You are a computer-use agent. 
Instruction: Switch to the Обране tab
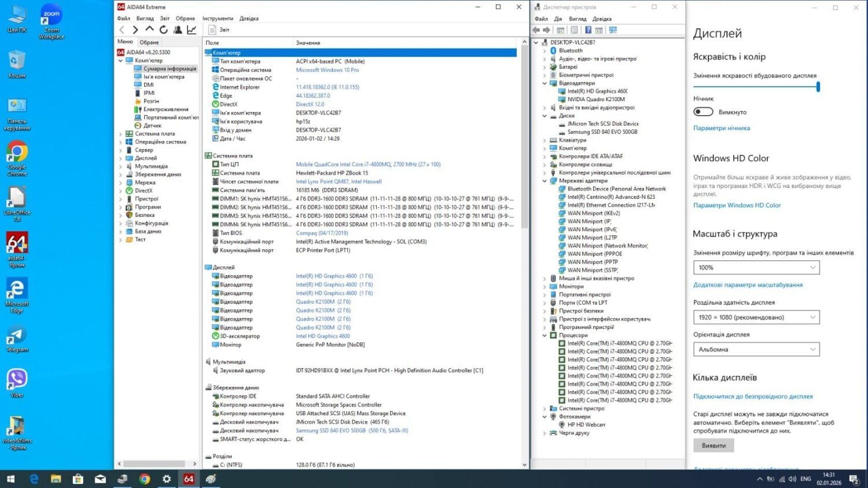149,42
